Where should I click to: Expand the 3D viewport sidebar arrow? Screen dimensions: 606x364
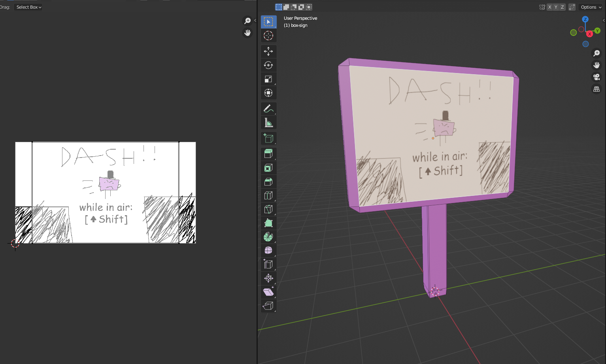click(x=604, y=20)
